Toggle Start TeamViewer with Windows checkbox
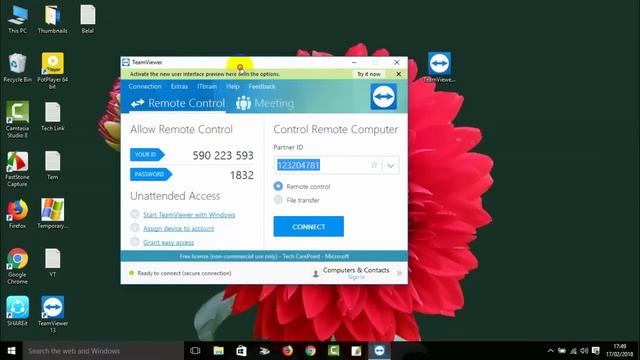Viewport: 640px width, 360px height. click(x=135, y=214)
